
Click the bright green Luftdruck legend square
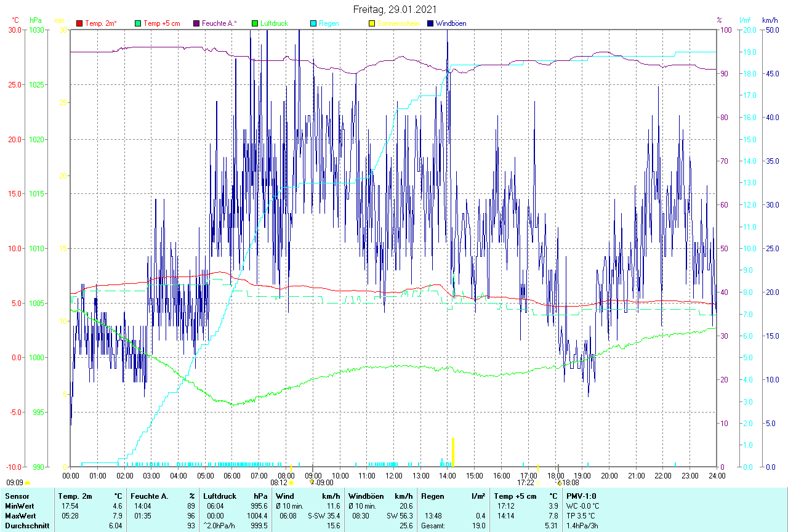(255, 23)
